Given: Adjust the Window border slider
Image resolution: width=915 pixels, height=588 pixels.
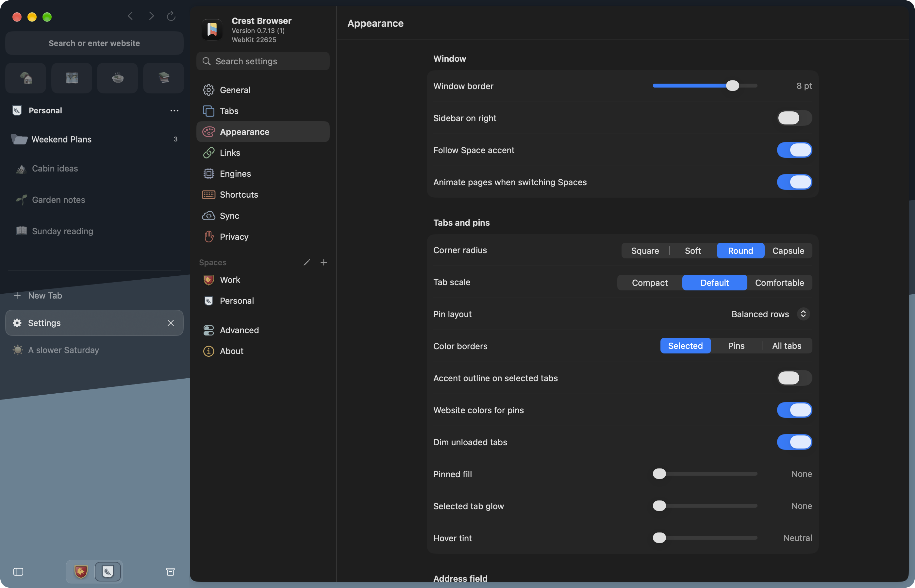Looking at the screenshot, I should click(705, 86).
